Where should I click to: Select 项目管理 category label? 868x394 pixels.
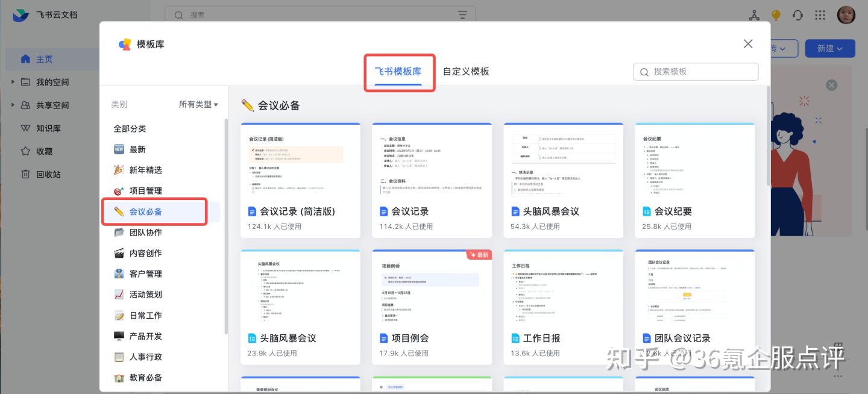pyautogui.click(x=146, y=191)
